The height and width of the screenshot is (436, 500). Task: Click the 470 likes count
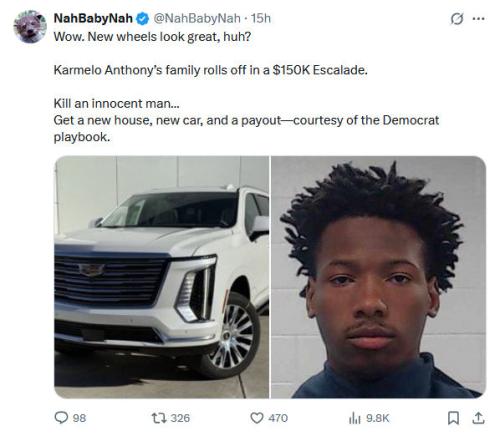pos(278,418)
